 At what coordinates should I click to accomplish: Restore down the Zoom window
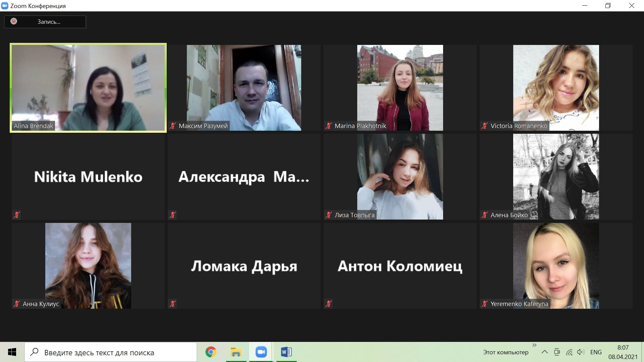(x=608, y=6)
